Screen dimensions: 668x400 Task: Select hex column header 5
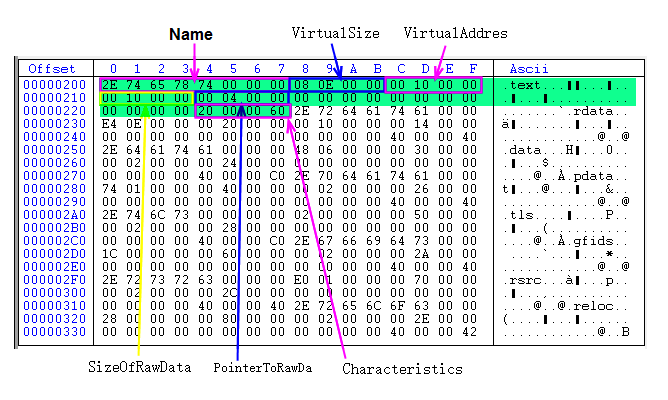(x=233, y=69)
